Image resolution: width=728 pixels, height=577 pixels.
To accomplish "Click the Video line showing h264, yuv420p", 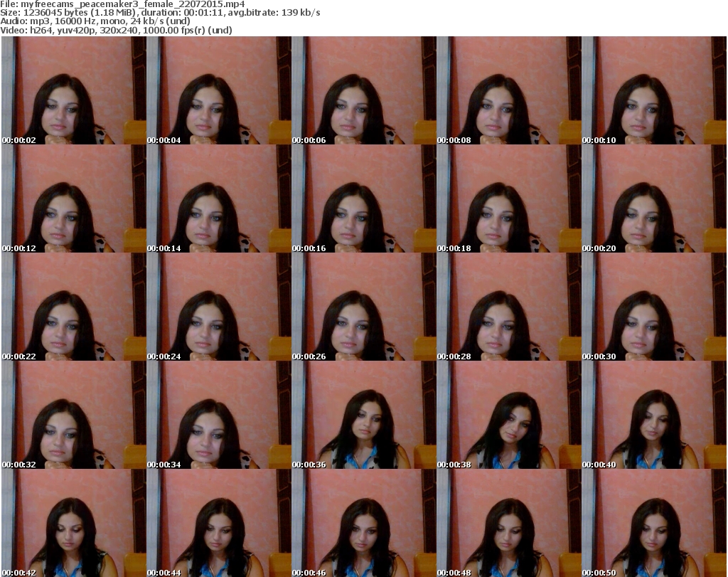I will pyautogui.click(x=116, y=30).
